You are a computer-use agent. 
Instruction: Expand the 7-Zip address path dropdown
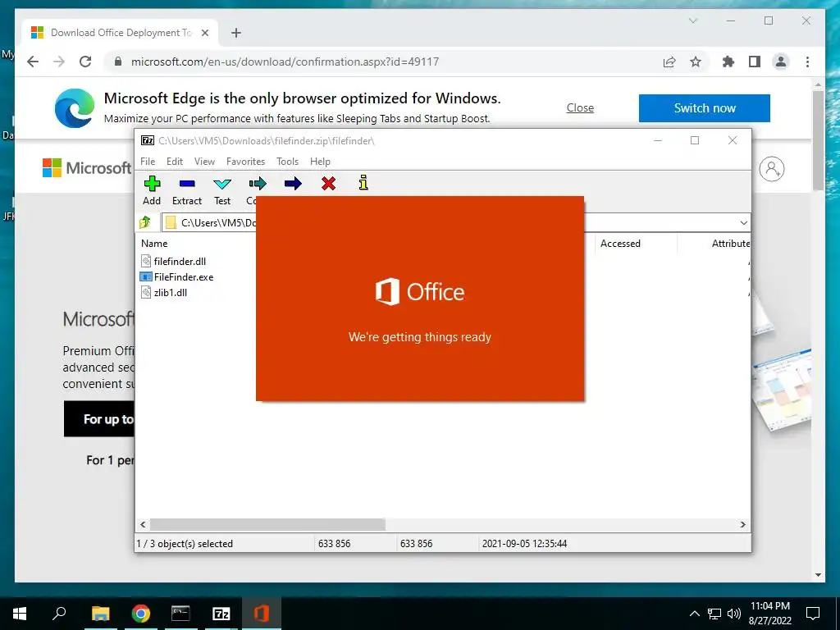pyautogui.click(x=743, y=223)
